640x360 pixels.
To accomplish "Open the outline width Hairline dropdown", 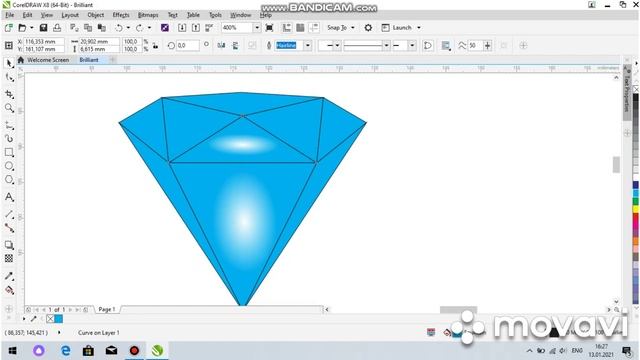I will tap(308, 45).
